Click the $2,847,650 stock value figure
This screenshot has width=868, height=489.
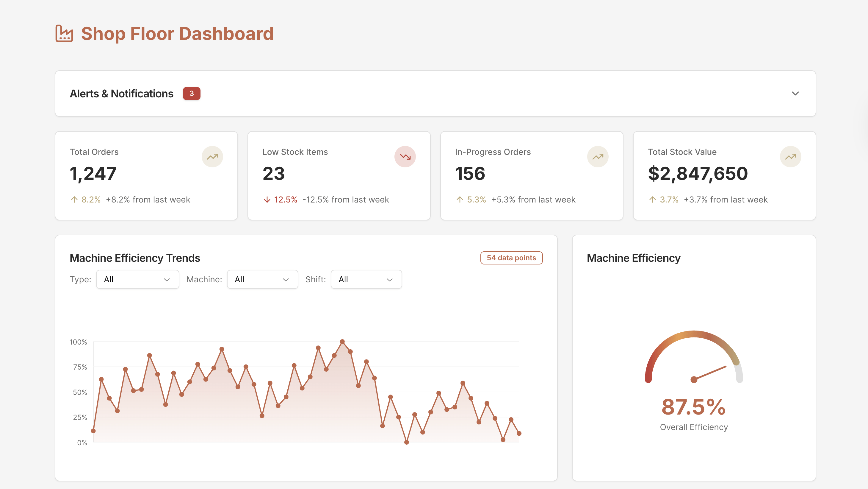[x=698, y=173]
